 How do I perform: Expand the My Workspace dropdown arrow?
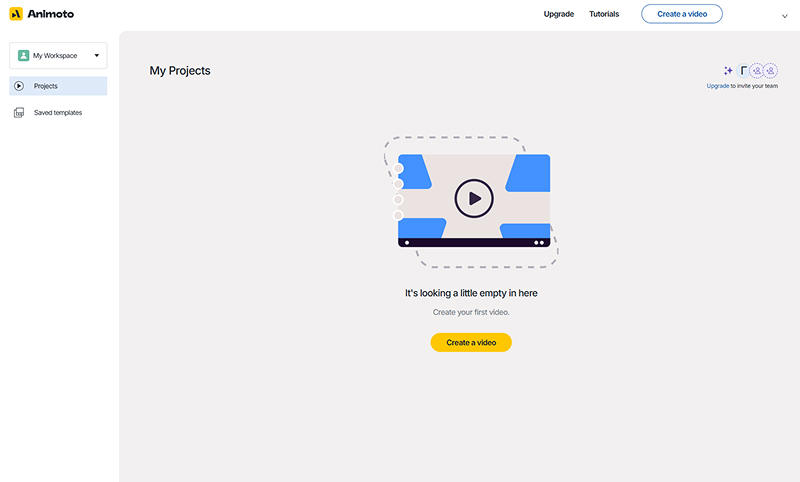[x=96, y=56]
